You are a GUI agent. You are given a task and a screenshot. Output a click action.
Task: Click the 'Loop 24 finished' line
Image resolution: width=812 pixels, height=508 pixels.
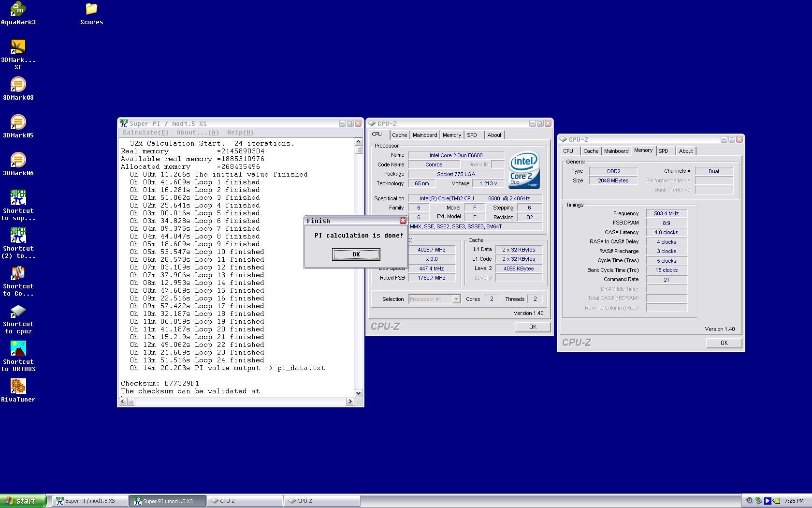click(197, 360)
